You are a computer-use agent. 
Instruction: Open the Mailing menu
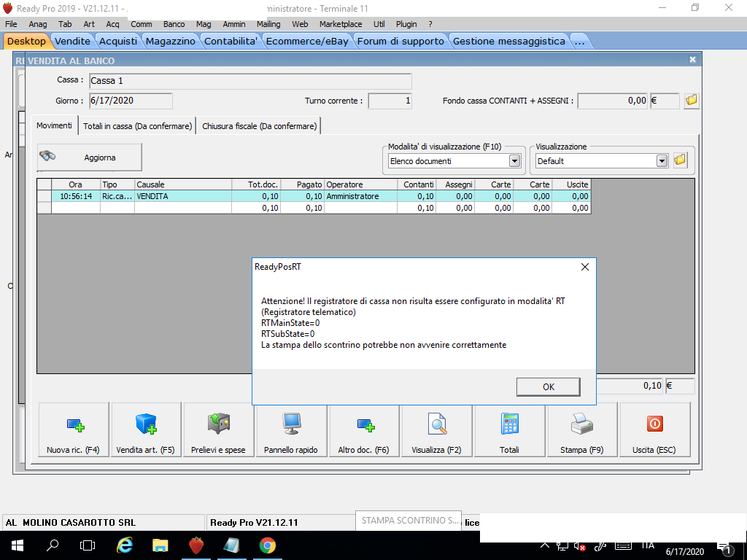point(268,24)
